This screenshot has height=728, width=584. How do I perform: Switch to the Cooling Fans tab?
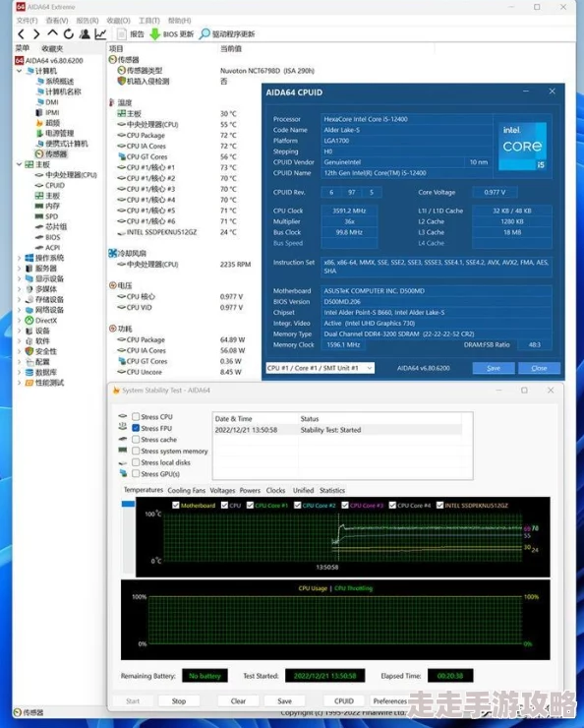(x=186, y=490)
